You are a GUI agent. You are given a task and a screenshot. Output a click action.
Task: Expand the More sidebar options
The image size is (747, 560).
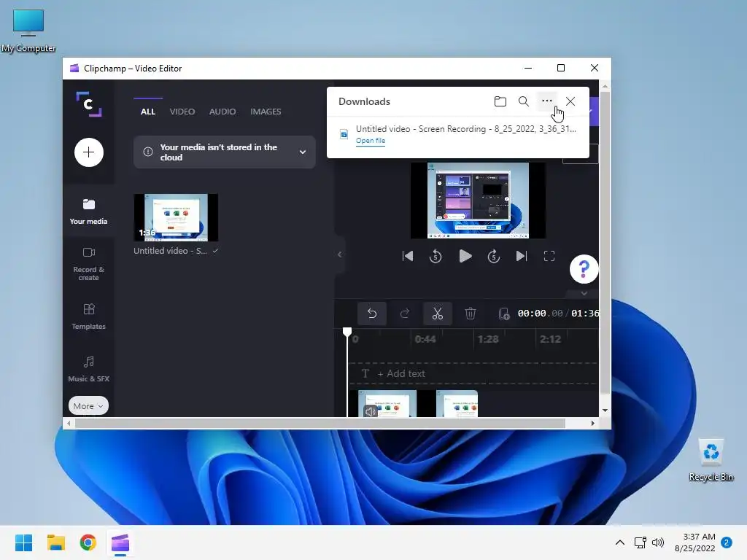pyautogui.click(x=88, y=406)
